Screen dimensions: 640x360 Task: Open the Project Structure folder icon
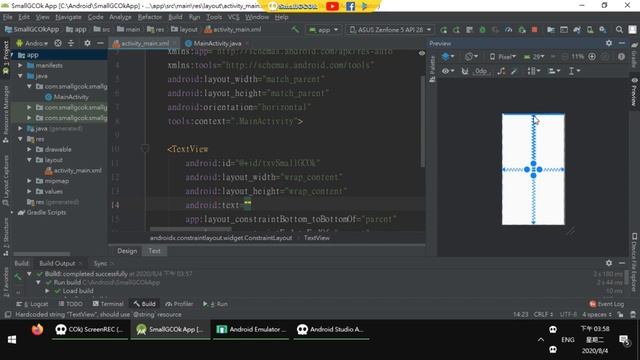(551, 30)
